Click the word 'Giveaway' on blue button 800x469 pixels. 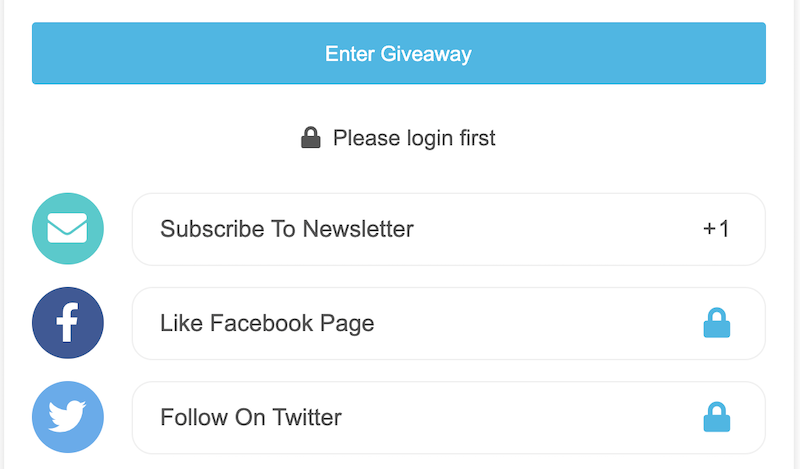[426, 54]
